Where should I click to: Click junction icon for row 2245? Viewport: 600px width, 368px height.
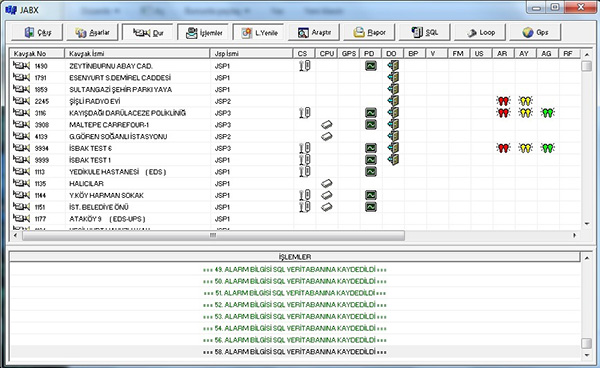coord(21,101)
